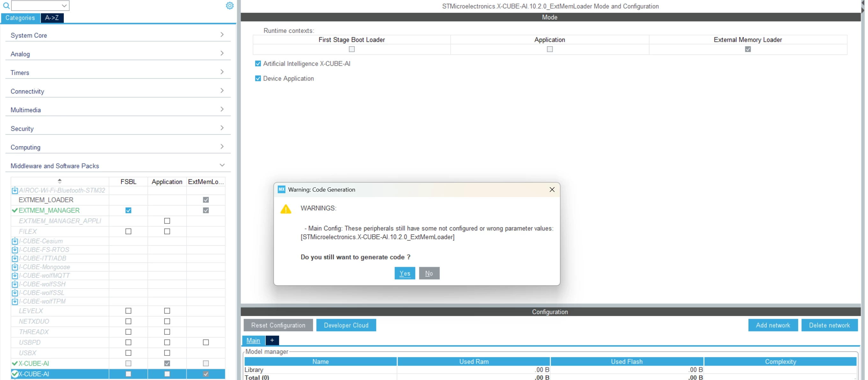The image size is (868, 380).
Task: Open the search field dropdown arrow
Action: tap(64, 5)
